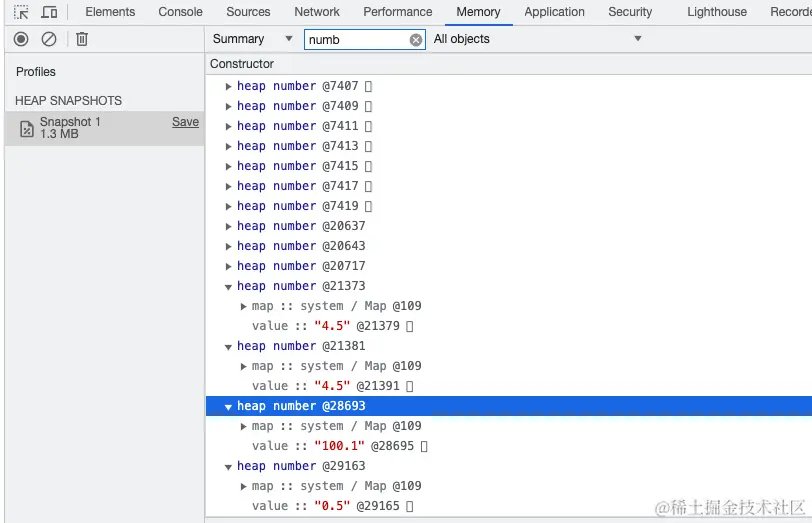
Task: Expand heap number @7411
Action: (228, 127)
